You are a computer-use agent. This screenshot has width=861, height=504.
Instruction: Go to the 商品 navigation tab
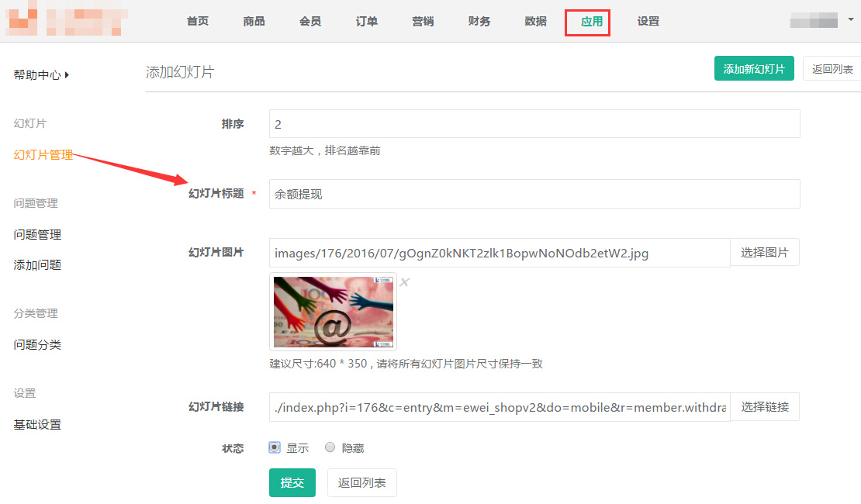[254, 22]
